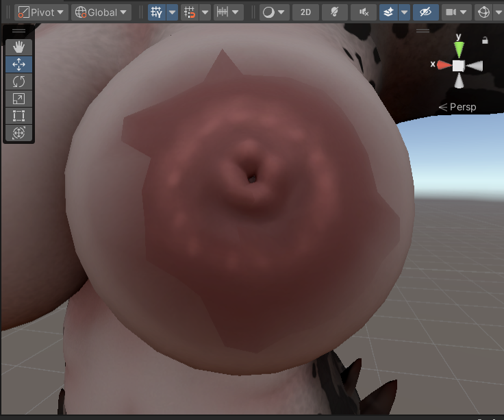
Task: Expand the shading draw mode dropdown
Action: point(274,12)
